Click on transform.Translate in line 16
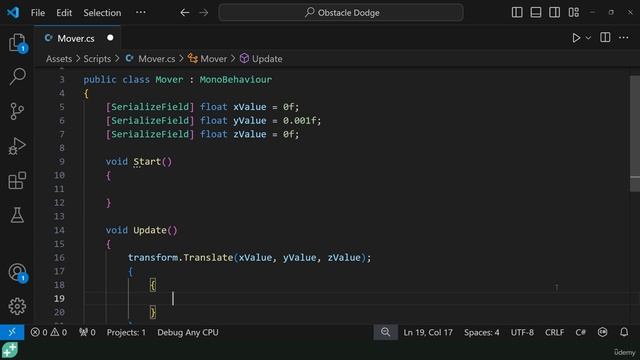Image resolution: width=640 pixels, height=360 pixels. [x=180, y=258]
